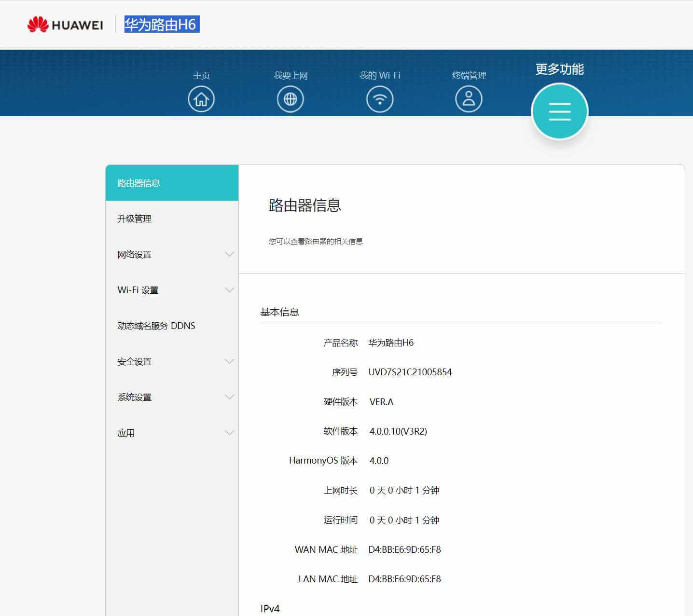Viewport: 693px width, 616px height.
Task: Open the 主页 home icon
Action: pos(201,98)
